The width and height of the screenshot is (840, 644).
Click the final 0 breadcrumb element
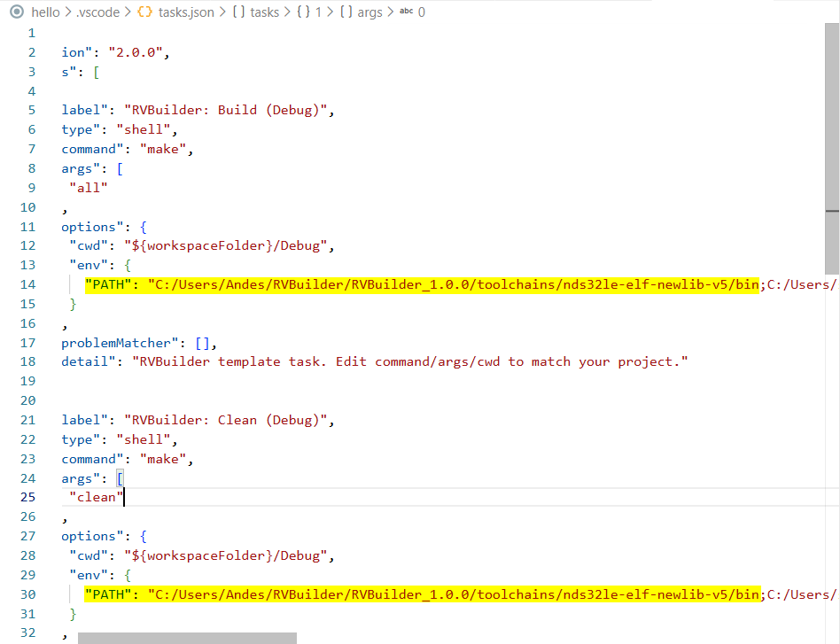click(x=421, y=12)
